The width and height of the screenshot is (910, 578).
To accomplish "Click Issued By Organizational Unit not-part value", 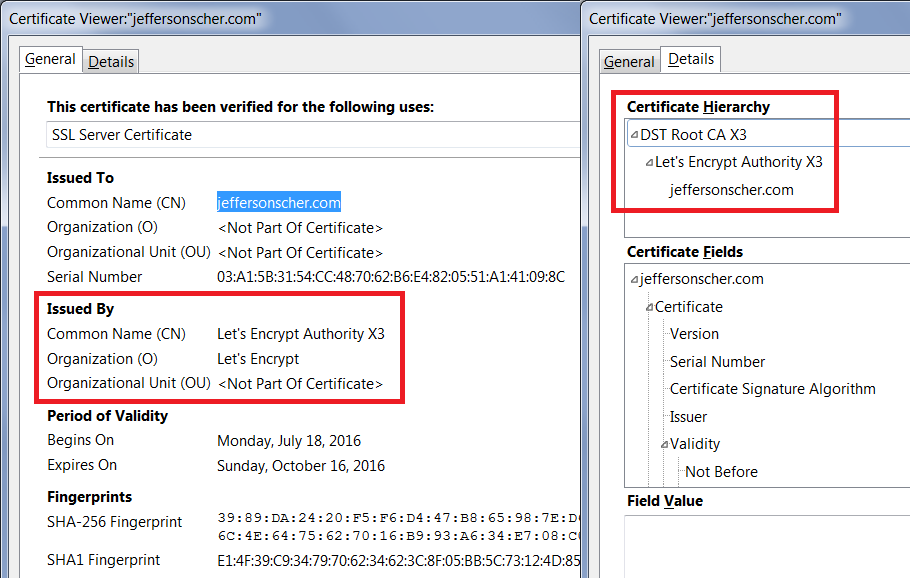I will [300, 384].
